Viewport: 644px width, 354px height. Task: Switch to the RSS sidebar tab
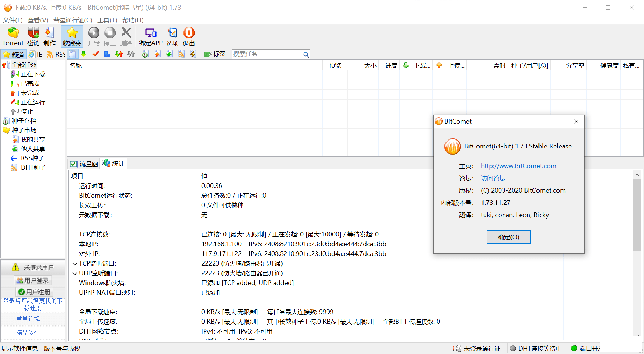pyautogui.click(x=56, y=55)
